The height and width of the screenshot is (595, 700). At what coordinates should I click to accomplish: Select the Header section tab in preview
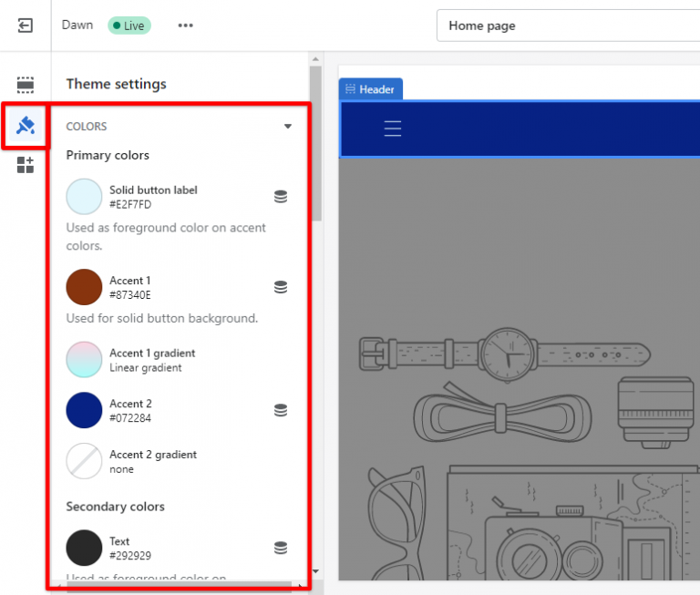pyautogui.click(x=370, y=89)
